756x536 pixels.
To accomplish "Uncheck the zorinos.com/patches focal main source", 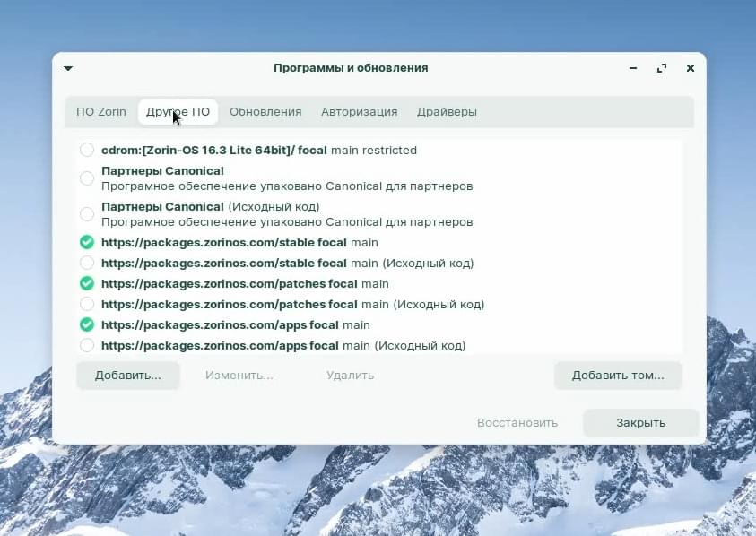I will point(87,283).
